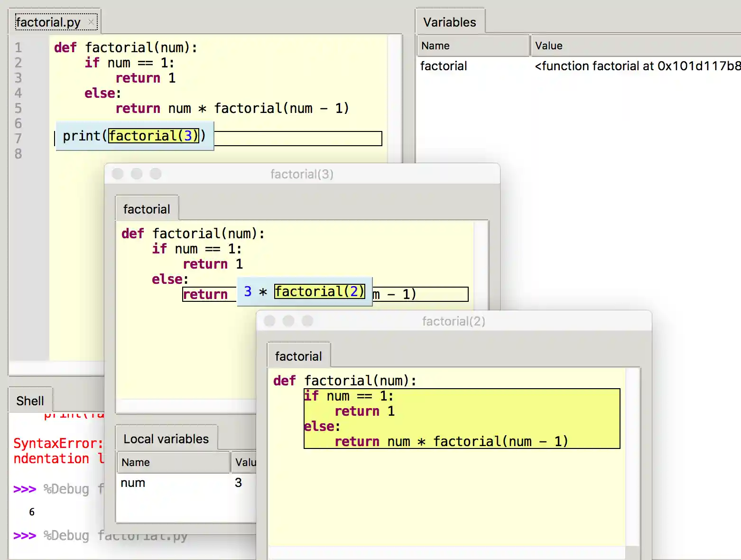Close the factorial(2) frame window

[269, 321]
